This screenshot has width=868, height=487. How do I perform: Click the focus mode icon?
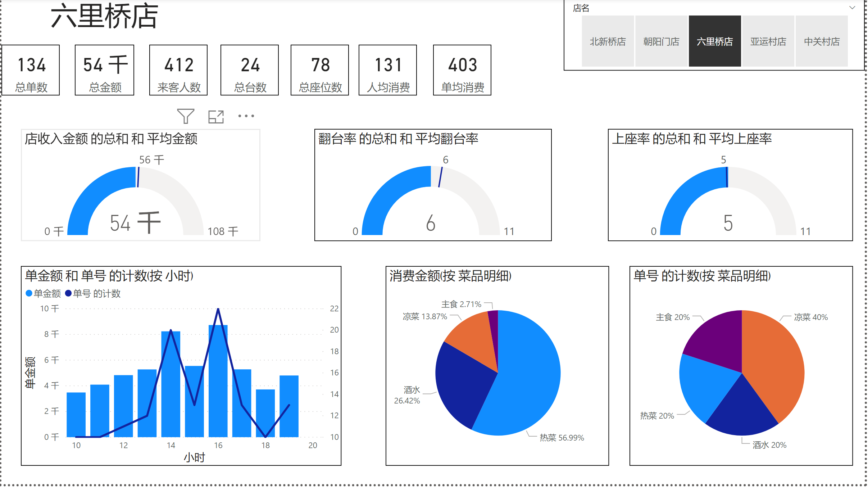tap(216, 117)
